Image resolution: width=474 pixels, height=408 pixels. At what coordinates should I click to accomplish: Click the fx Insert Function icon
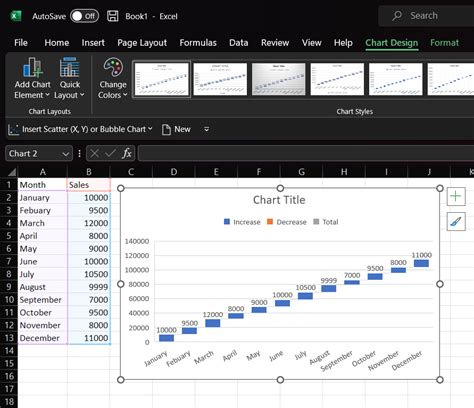pyautogui.click(x=127, y=154)
